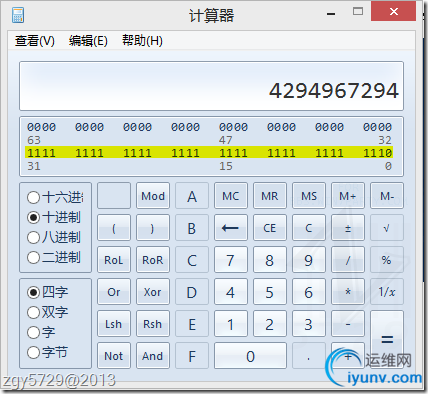Viewport: 428px width, 394px height.
Task: Click the plus-minus sign key
Action: coord(348,228)
